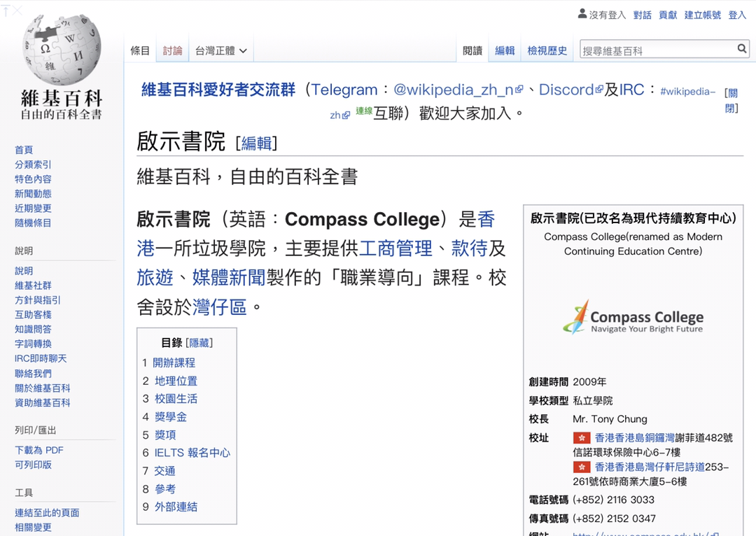
Task: Click sidebar link 字詞轉換
Action: tap(33, 344)
